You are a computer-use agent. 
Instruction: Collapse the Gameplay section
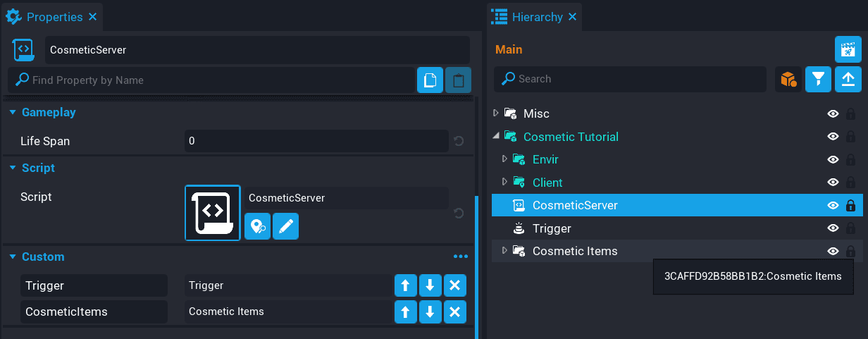click(12, 113)
